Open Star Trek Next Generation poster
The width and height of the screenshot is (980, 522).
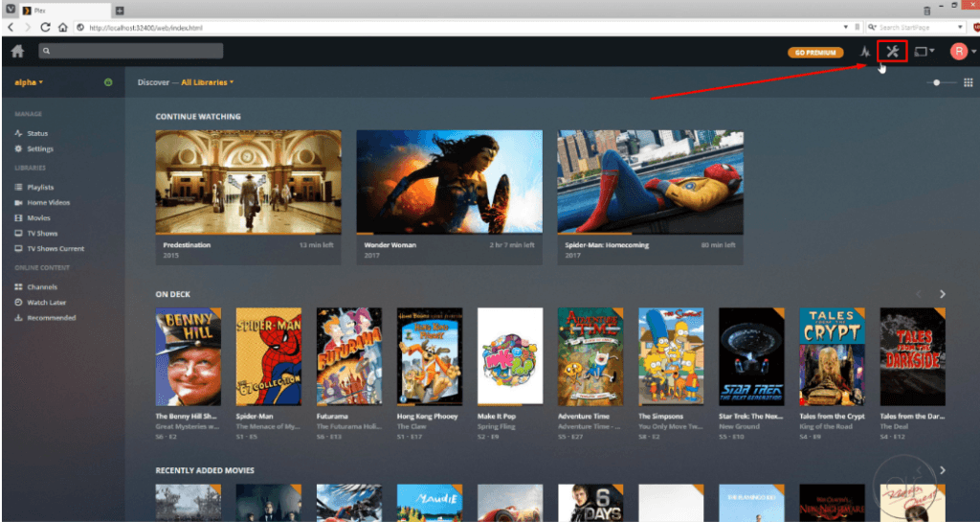pyautogui.click(x=752, y=356)
